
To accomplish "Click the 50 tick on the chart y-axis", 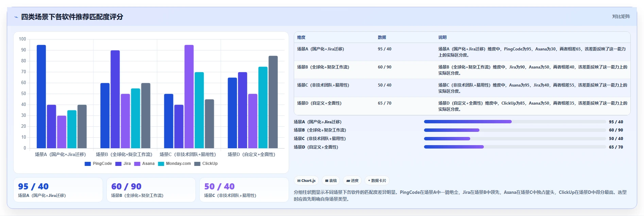I will click(23, 94).
